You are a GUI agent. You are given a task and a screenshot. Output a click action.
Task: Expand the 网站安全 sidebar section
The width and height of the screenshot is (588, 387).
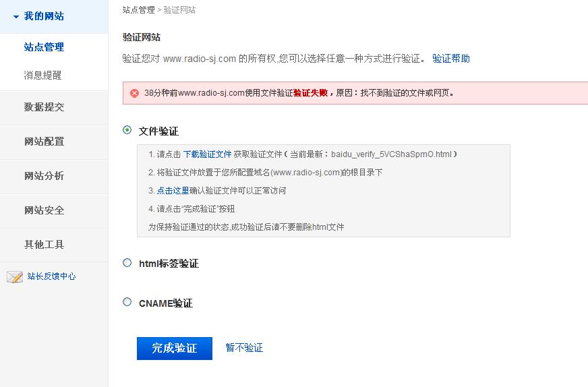[x=44, y=210]
